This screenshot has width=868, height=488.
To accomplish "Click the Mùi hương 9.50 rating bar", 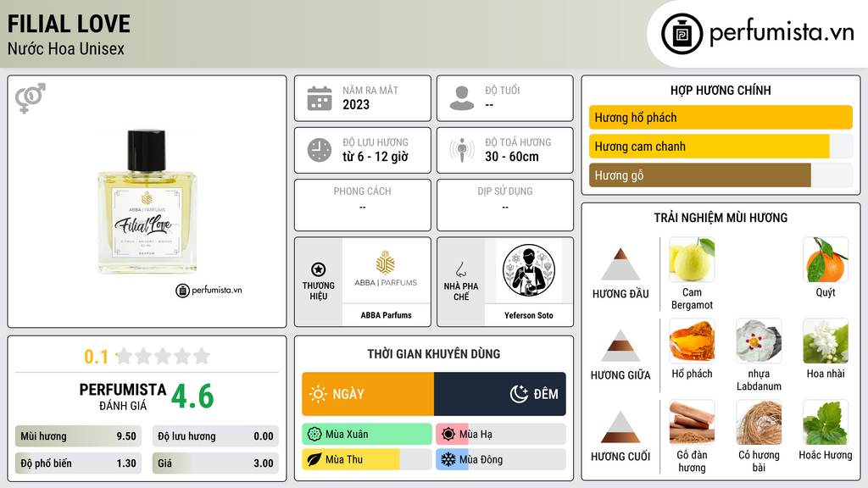I will pyautogui.click(x=78, y=436).
